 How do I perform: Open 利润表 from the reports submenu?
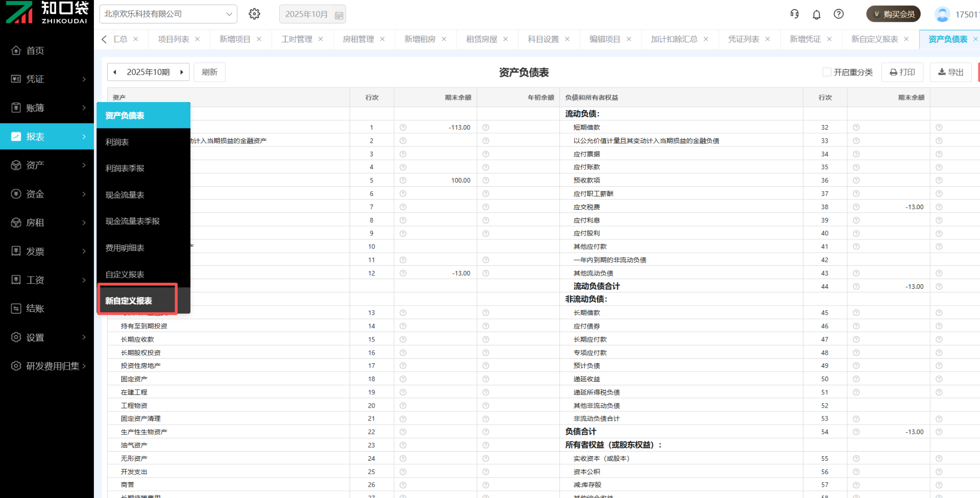117,142
